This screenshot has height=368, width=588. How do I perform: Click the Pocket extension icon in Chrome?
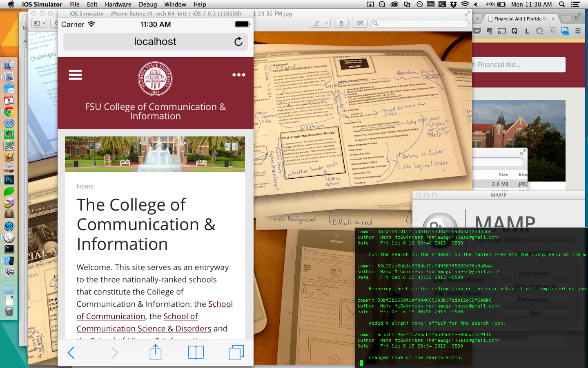point(477,31)
